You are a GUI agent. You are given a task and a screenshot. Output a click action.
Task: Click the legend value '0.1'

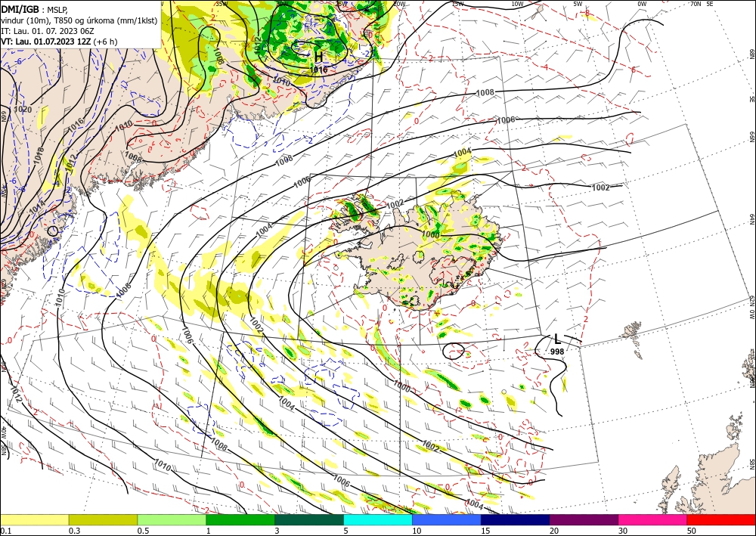click(5, 531)
